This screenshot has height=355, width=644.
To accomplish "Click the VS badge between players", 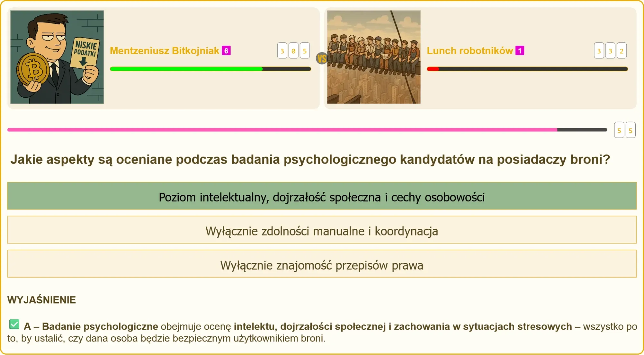I will click(322, 59).
